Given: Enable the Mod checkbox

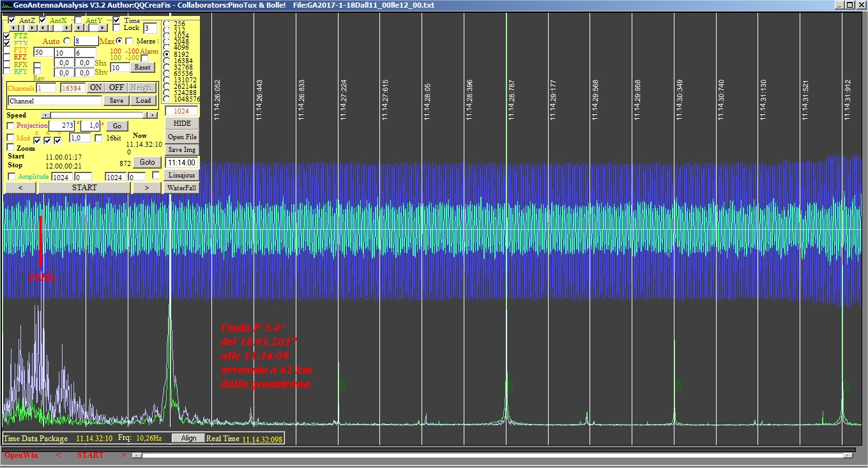Looking at the screenshot, I should point(10,138).
